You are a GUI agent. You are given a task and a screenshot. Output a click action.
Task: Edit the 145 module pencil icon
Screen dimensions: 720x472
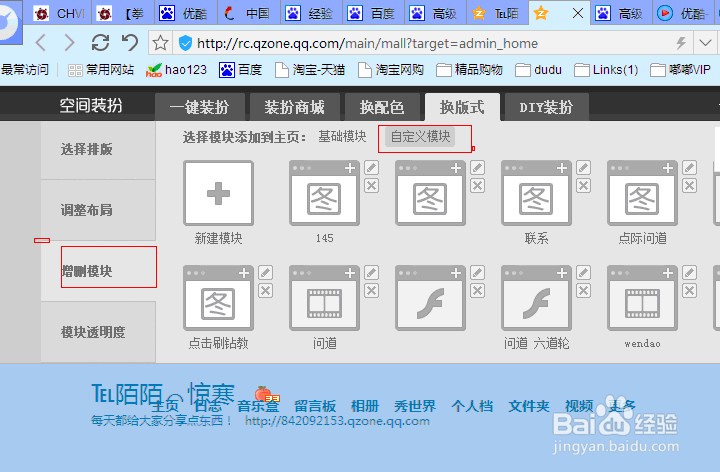tap(371, 168)
